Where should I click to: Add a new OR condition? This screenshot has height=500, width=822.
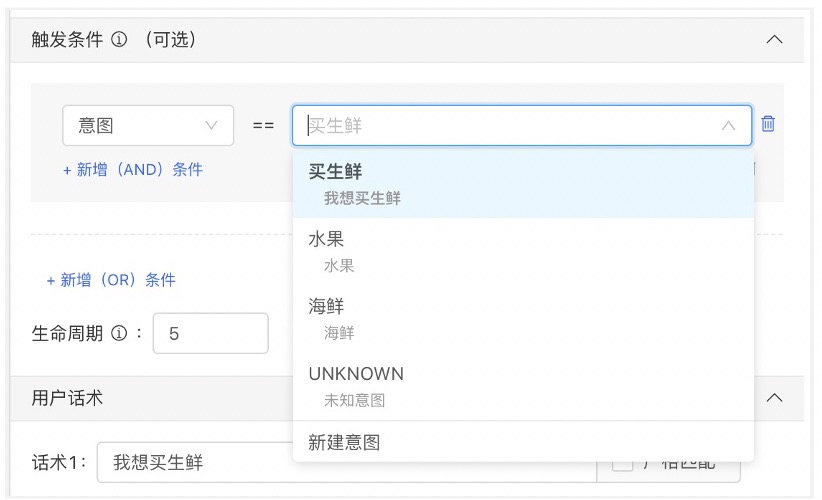pyautogui.click(x=111, y=280)
